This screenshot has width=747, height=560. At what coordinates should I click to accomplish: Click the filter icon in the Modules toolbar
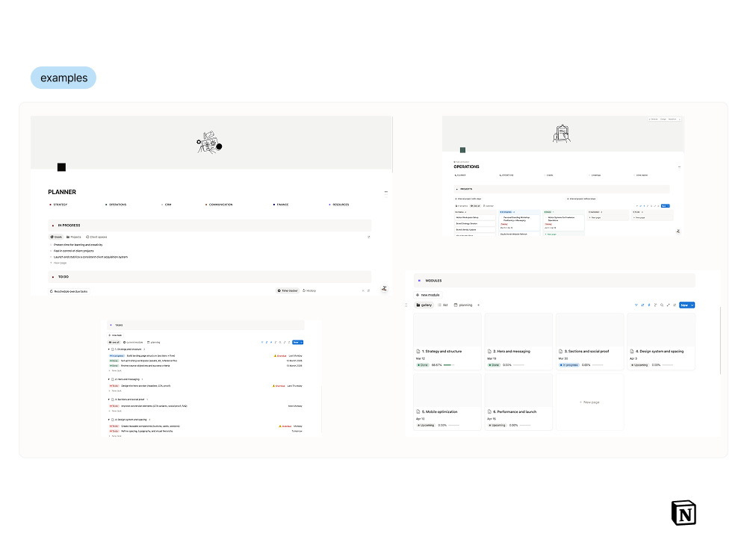[636, 305]
